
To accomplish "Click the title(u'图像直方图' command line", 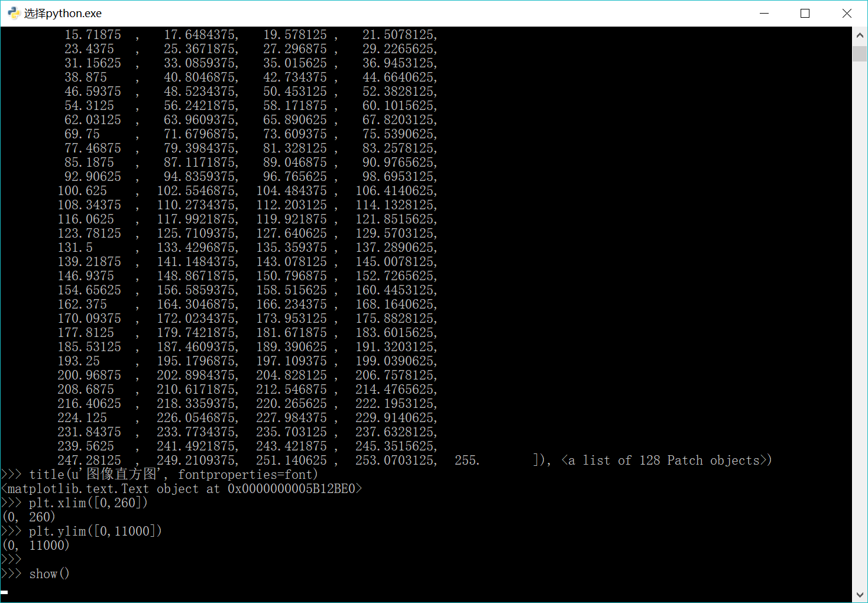I will [x=160, y=474].
